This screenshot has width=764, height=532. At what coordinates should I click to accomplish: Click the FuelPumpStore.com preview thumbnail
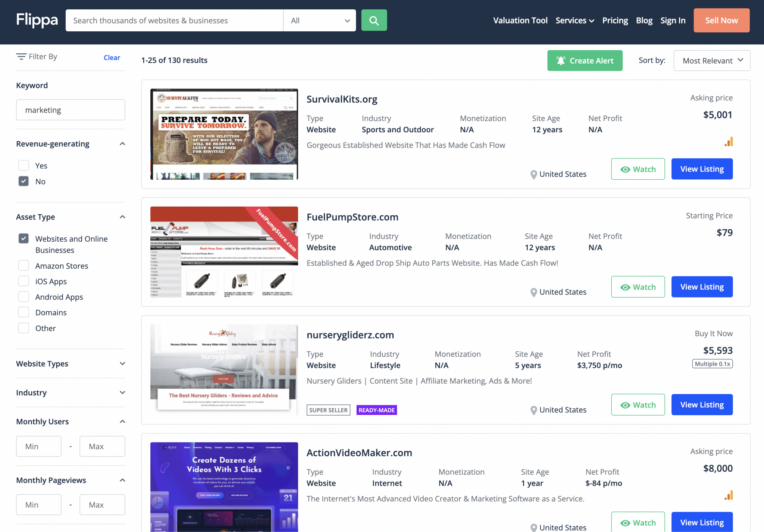pos(224,252)
